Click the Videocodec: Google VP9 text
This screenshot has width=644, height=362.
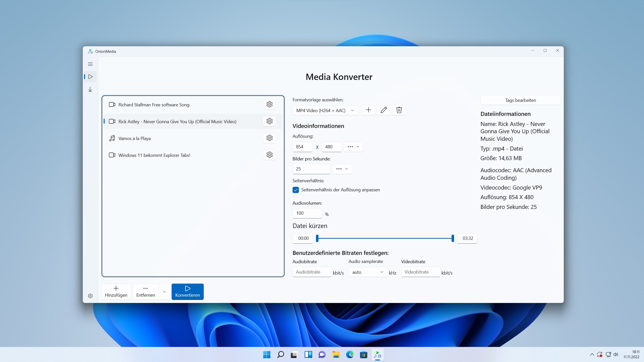[x=511, y=188]
